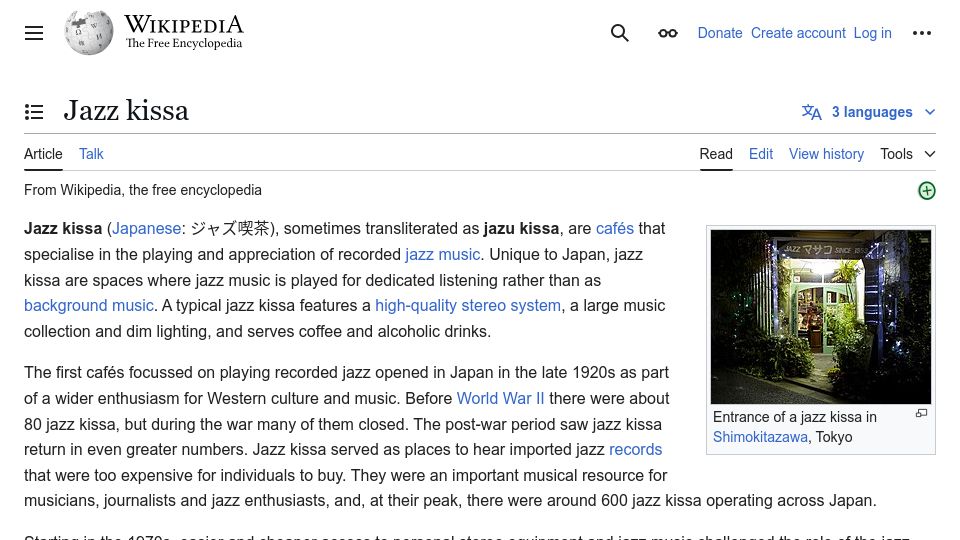The height and width of the screenshot is (540, 960).
Task: Expand the Tools dropdown menu
Action: (907, 154)
